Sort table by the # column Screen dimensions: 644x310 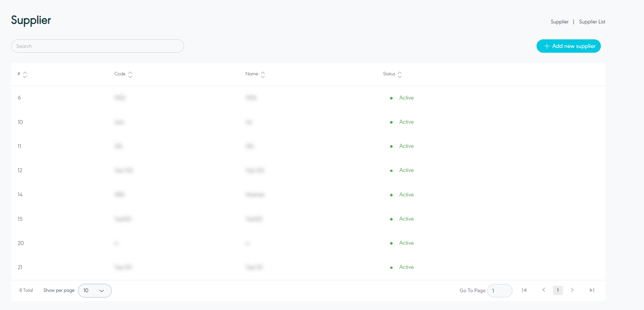coord(25,75)
